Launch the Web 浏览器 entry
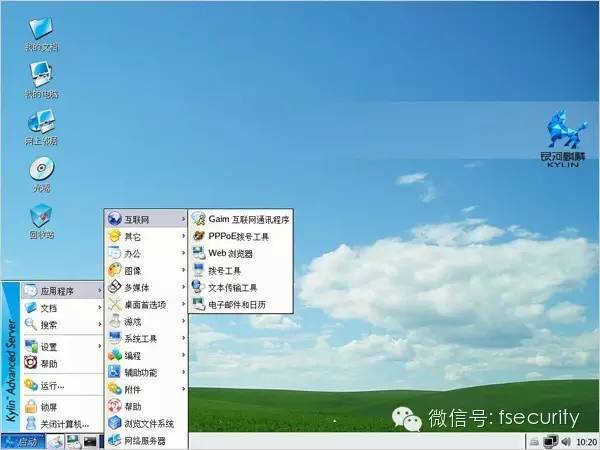600x450 pixels. click(x=241, y=253)
